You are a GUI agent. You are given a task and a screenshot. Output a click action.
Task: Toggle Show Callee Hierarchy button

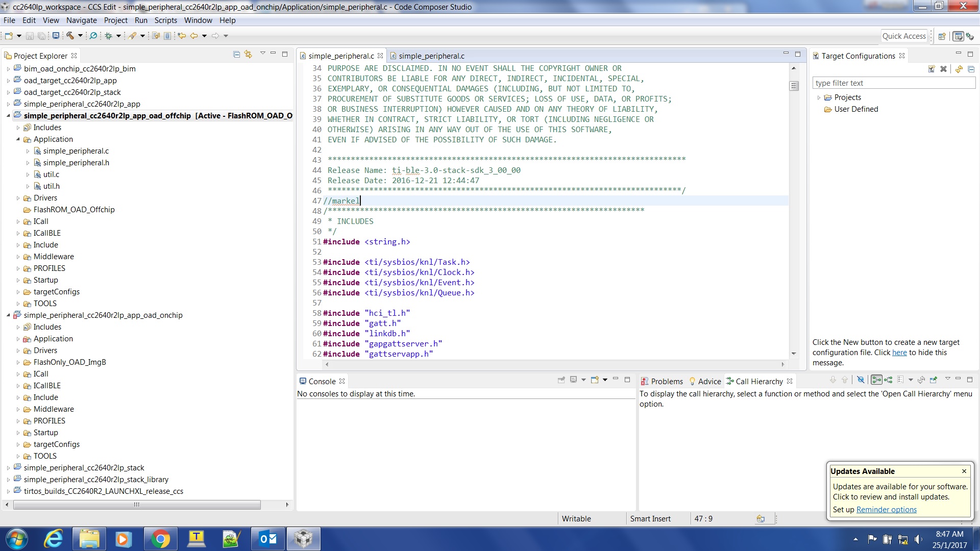(x=889, y=380)
